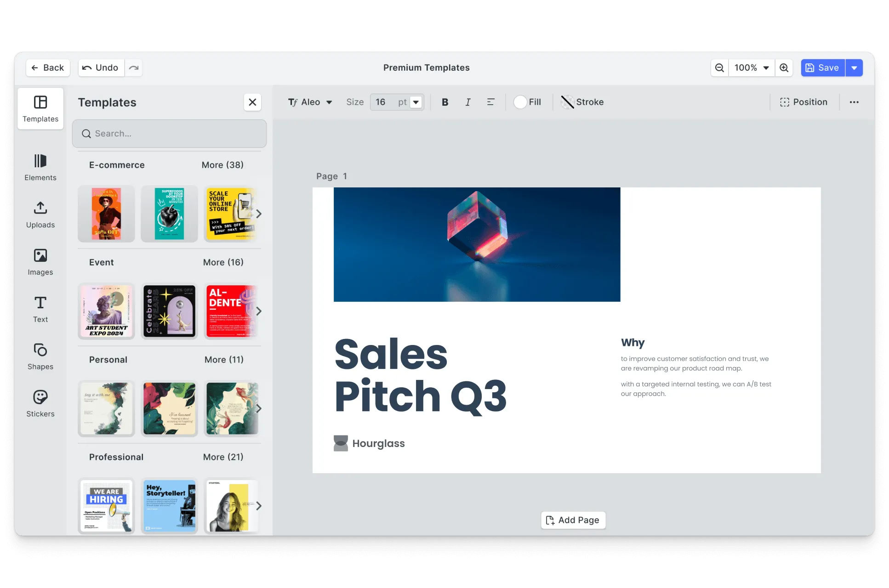Screen dimensions: 889x588
Task: Add a new page
Action: pyautogui.click(x=573, y=520)
